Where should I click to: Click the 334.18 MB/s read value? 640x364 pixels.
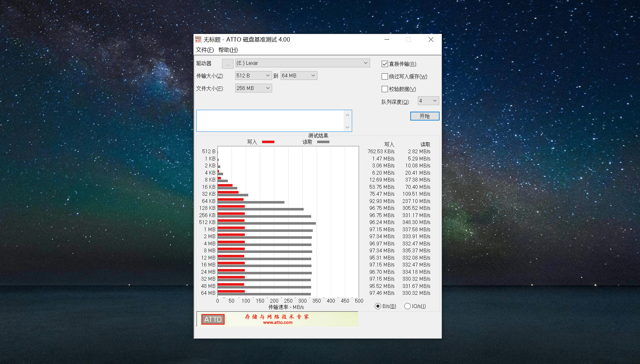pyautogui.click(x=416, y=272)
